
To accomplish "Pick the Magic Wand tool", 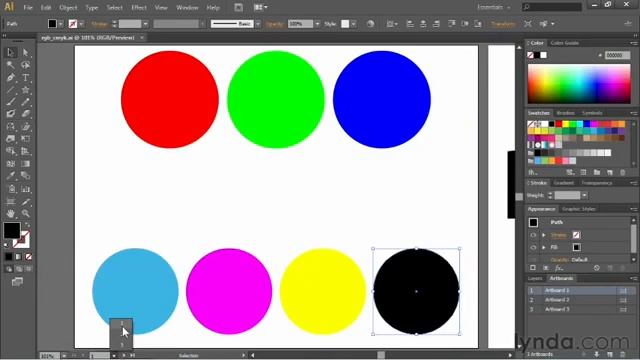I will pos(10,65).
